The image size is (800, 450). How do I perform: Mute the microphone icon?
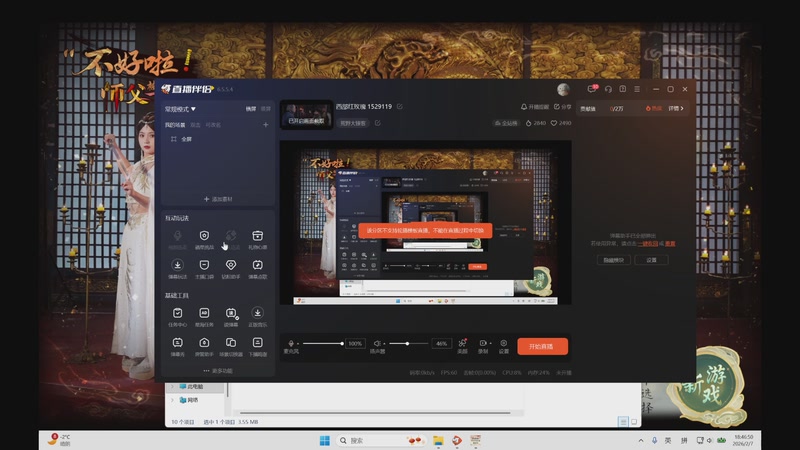(291, 343)
